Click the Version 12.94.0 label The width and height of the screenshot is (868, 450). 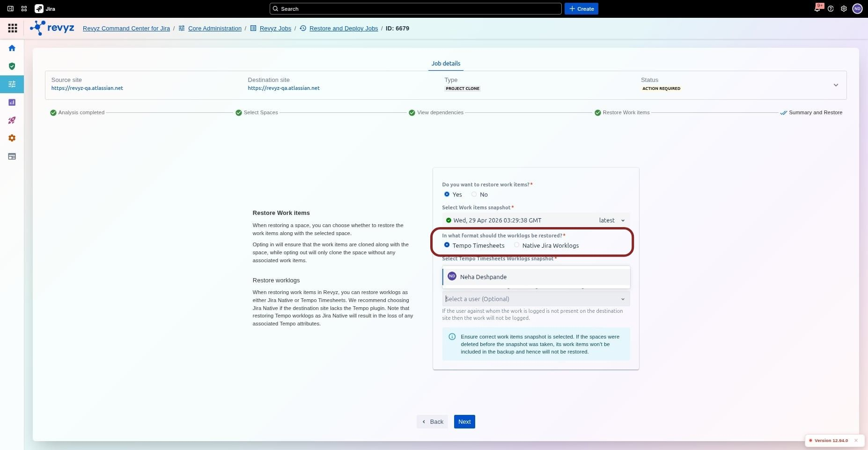831,440
